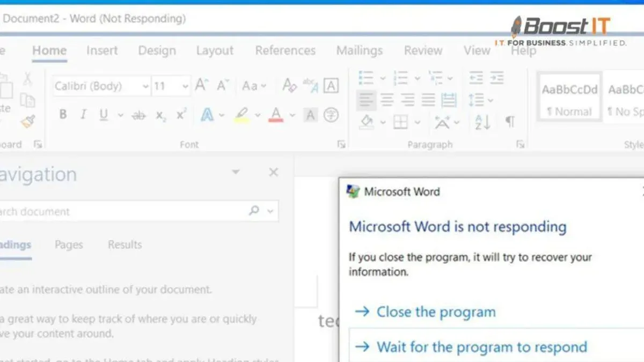Viewport: 644px width, 362px height.
Task: Close the Navigation pane
Action: point(274,172)
